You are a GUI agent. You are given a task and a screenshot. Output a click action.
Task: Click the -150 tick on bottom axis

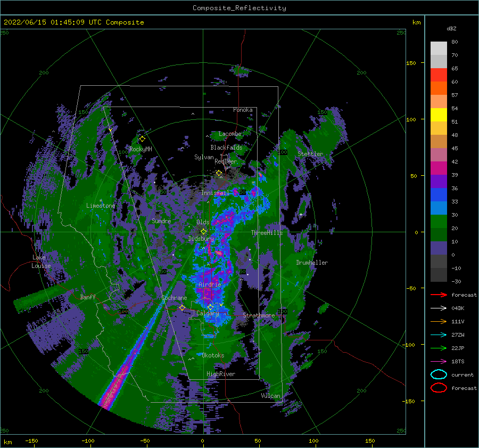pos(31,441)
